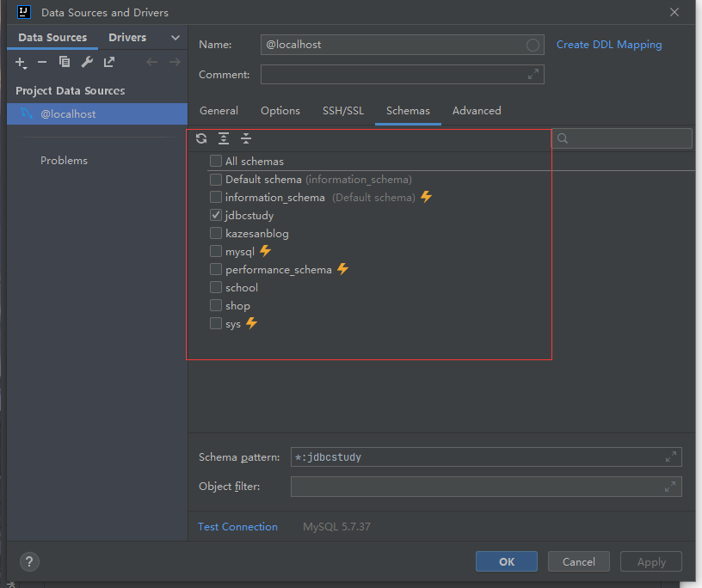Switch to the Data Sources tab
The width and height of the screenshot is (702, 588).
point(52,38)
